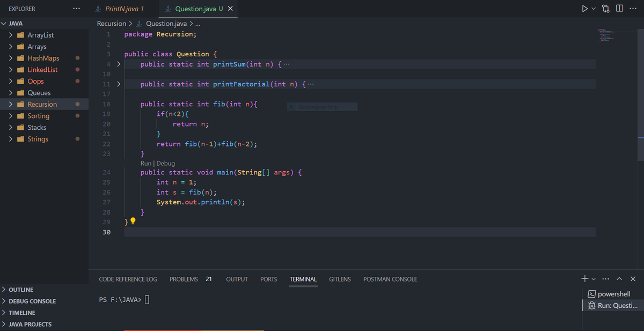Open terminal panel ellipsis actions menu
Screen dimensions: 644x331
pos(606,279)
